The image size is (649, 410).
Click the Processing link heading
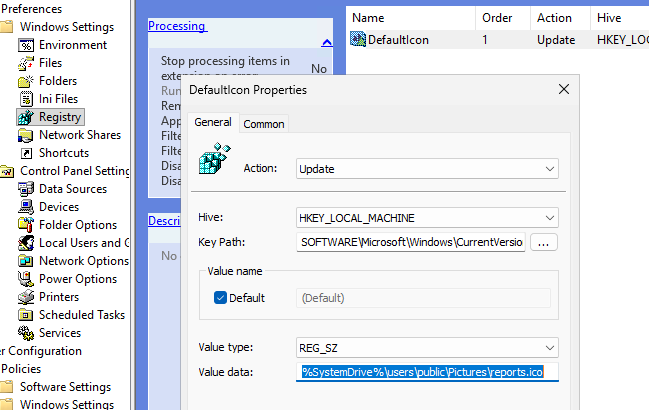pyautogui.click(x=176, y=26)
